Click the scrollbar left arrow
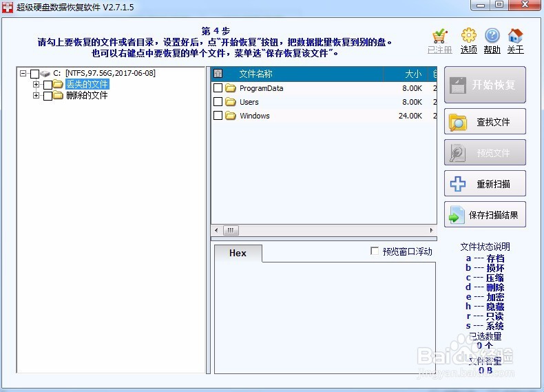The image size is (544, 392). point(216,230)
